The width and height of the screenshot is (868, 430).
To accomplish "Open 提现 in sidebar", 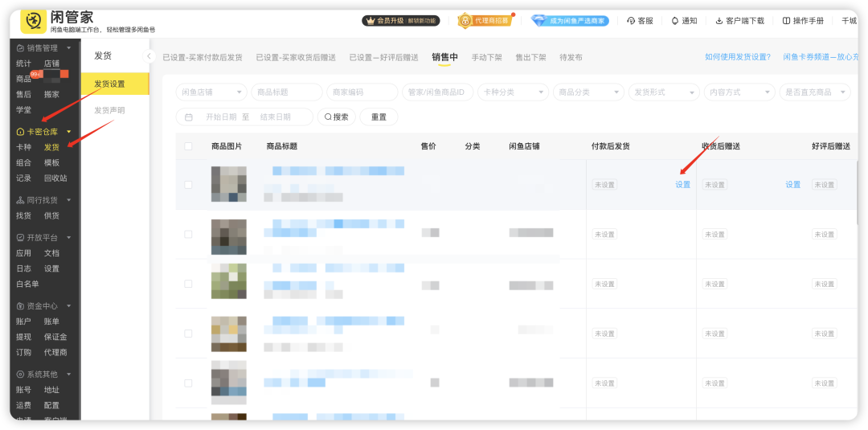I will (24, 337).
